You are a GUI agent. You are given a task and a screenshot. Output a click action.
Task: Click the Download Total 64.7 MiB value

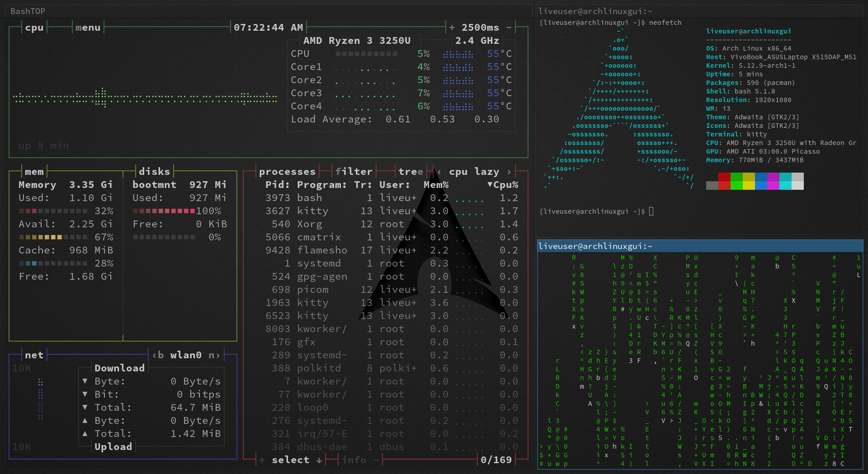[195, 407]
